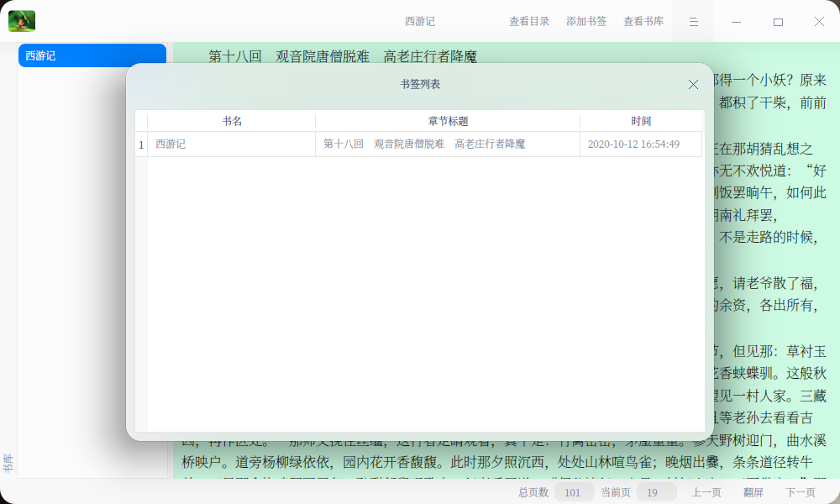This screenshot has height=504, width=840.
Task: Go to next page with 下一页
Action: point(801,492)
